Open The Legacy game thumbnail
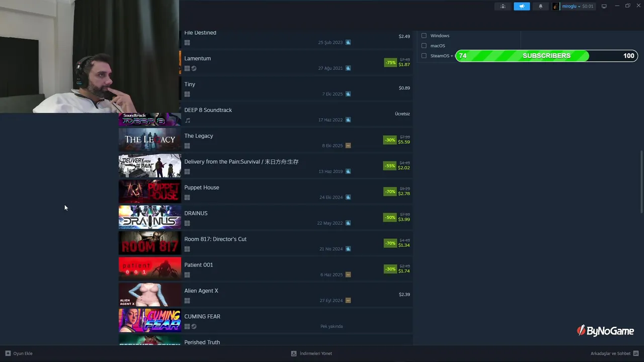 pyautogui.click(x=149, y=140)
